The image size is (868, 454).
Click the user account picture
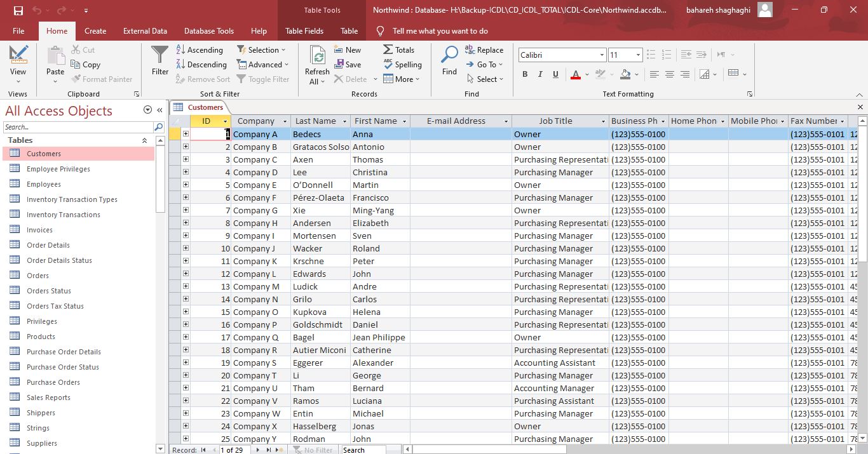tap(765, 10)
